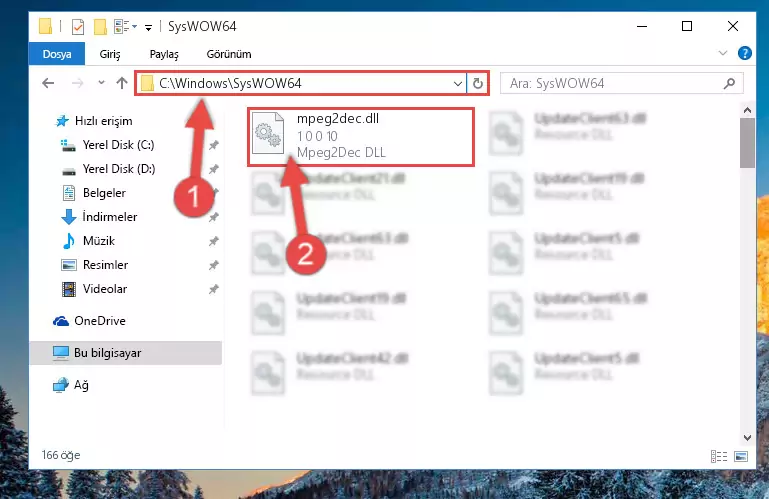Click the New Folder icon in title bar
Screen dimensions: 769x499
pos(100,26)
